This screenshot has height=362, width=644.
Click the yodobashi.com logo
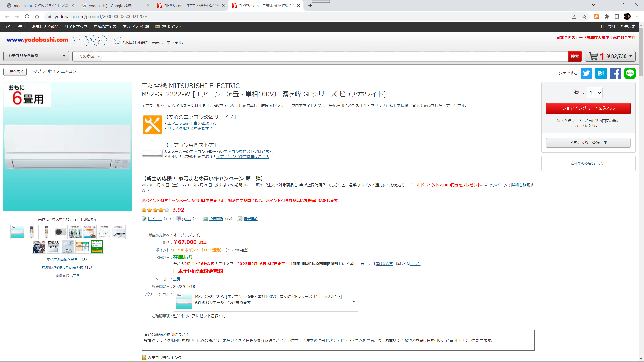click(x=37, y=40)
